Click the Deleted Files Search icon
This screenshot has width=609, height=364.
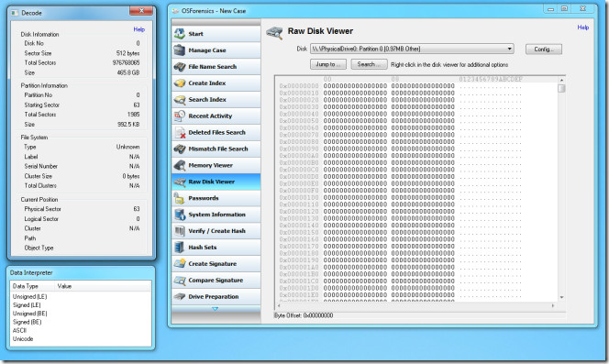[180, 132]
